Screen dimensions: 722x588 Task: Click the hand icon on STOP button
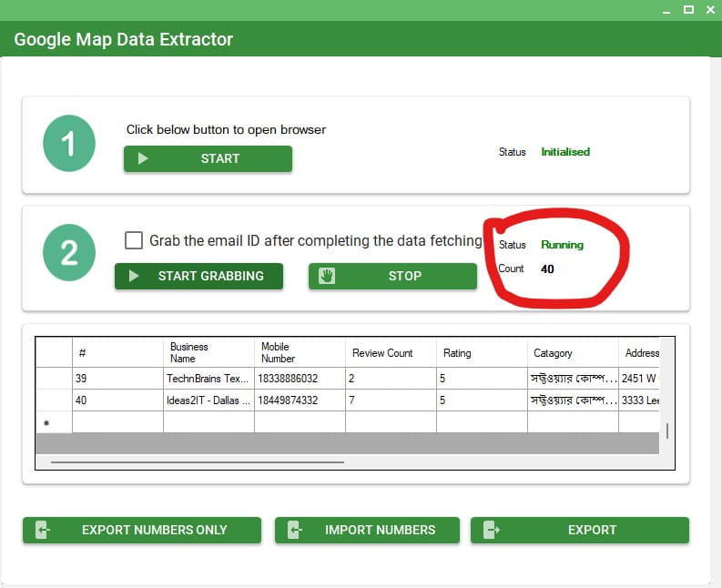(x=327, y=276)
